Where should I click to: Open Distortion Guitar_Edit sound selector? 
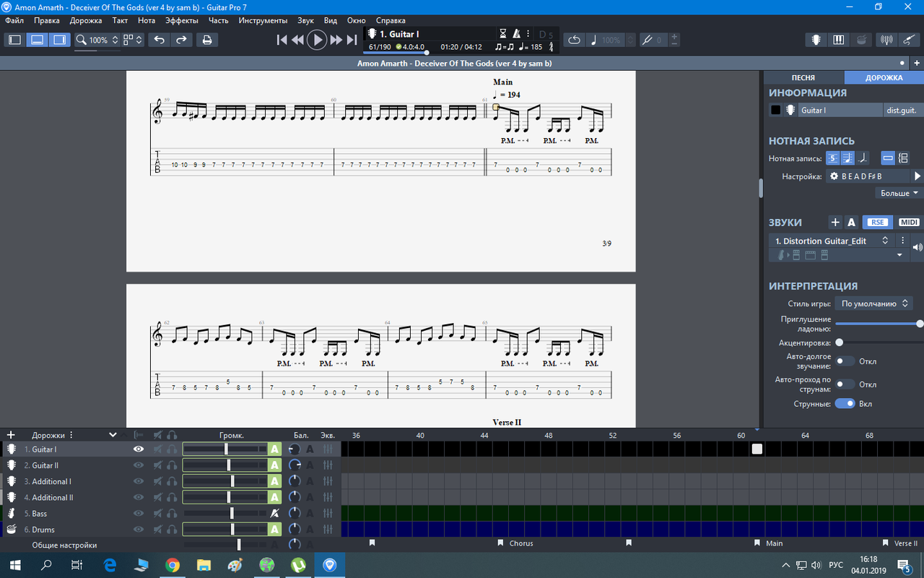[831, 241]
